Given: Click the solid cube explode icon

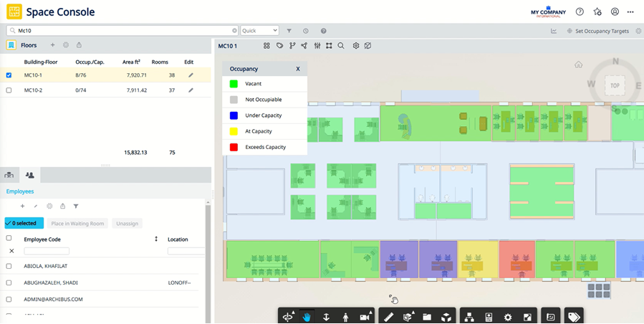Looking at the screenshot, I should click(x=446, y=317).
